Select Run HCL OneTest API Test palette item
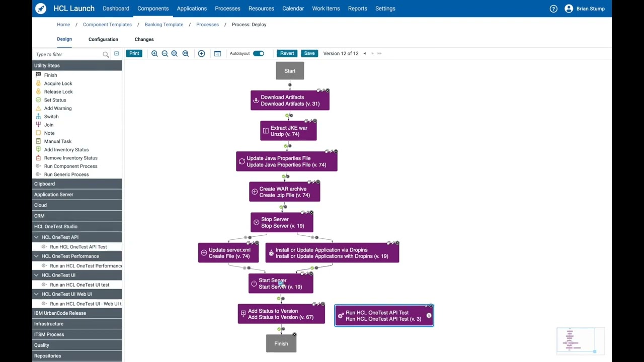Image resolution: width=644 pixels, height=362 pixels. coord(78,247)
